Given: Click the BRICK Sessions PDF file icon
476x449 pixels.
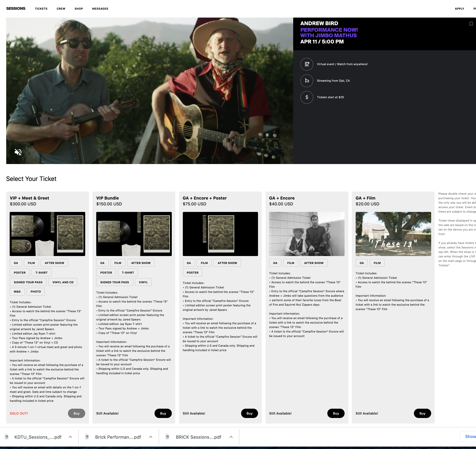Looking at the screenshot, I should click(x=167, y=437).
